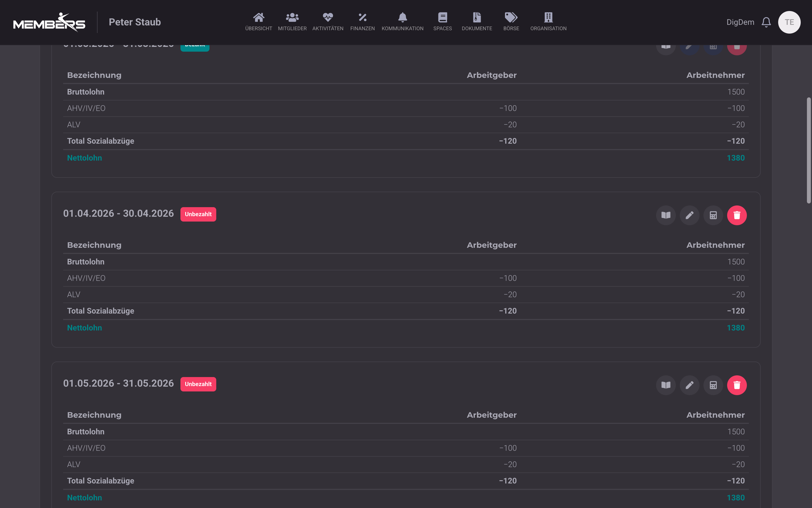The width and height of the screenshot is (812, 508).
Task: Click Nettolohn label in May 2026 table
Action: tap(84, 498)
